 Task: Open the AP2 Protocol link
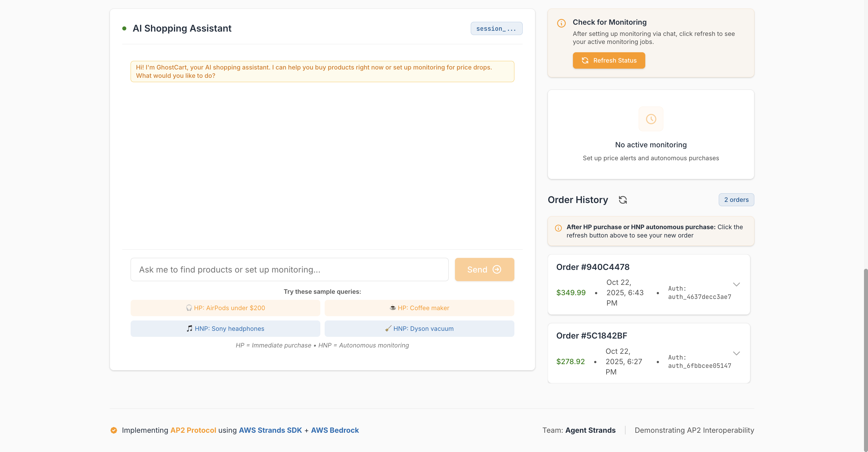(193, 430)
